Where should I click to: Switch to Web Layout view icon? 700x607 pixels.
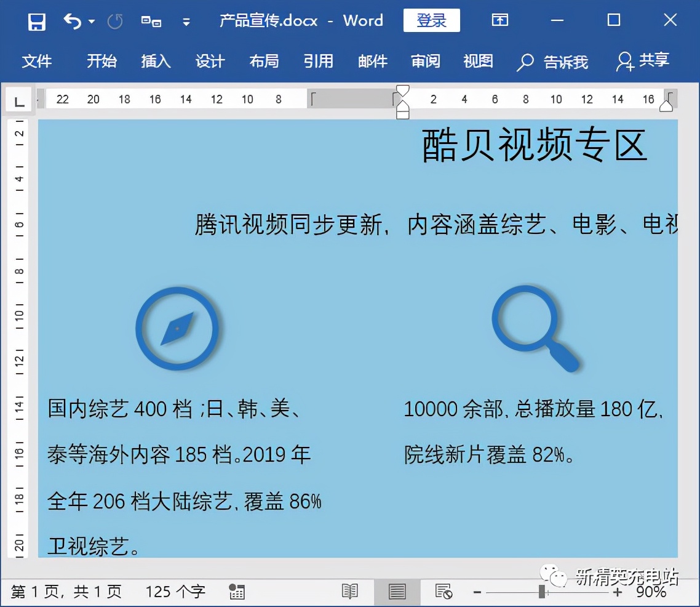coord(444,591)
